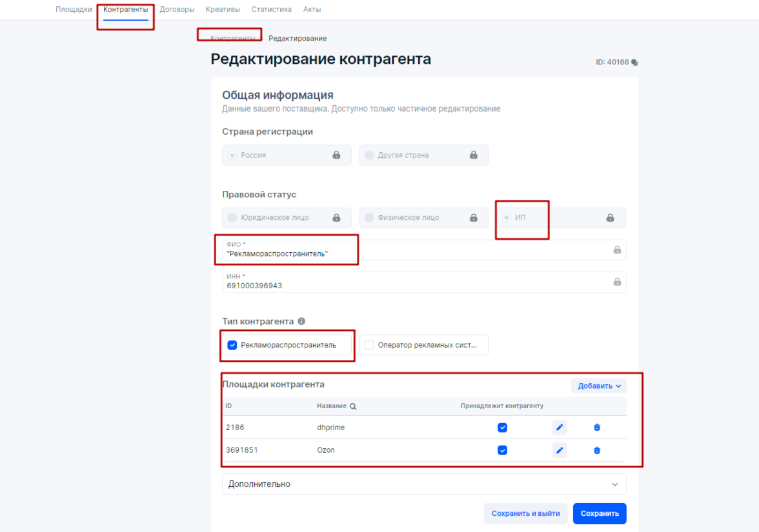Select the ИП legal status radio button
Image resolution: width=759 pixels, height=532 pixels.
pos(507,217)
